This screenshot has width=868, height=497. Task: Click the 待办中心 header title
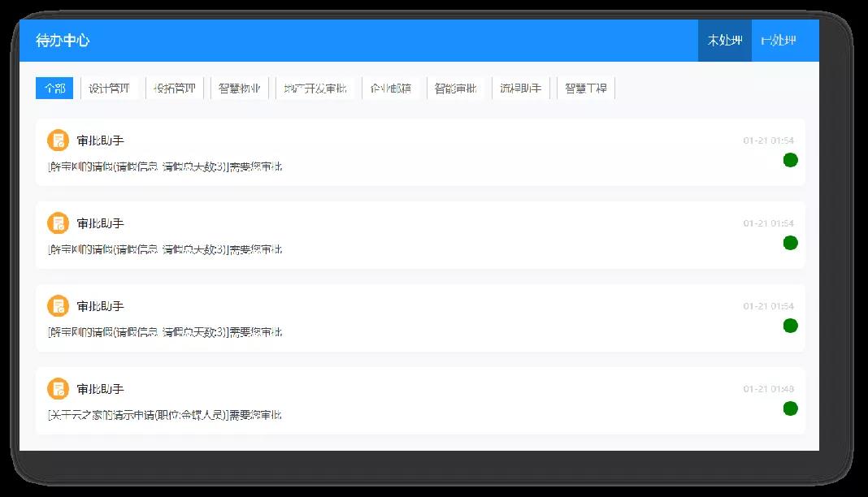(x=63, y=41)
